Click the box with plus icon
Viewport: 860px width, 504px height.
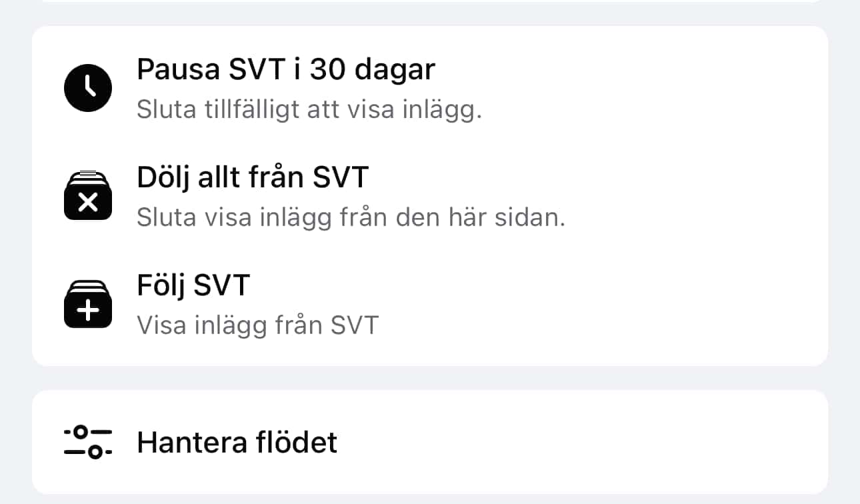pos(88,304)
